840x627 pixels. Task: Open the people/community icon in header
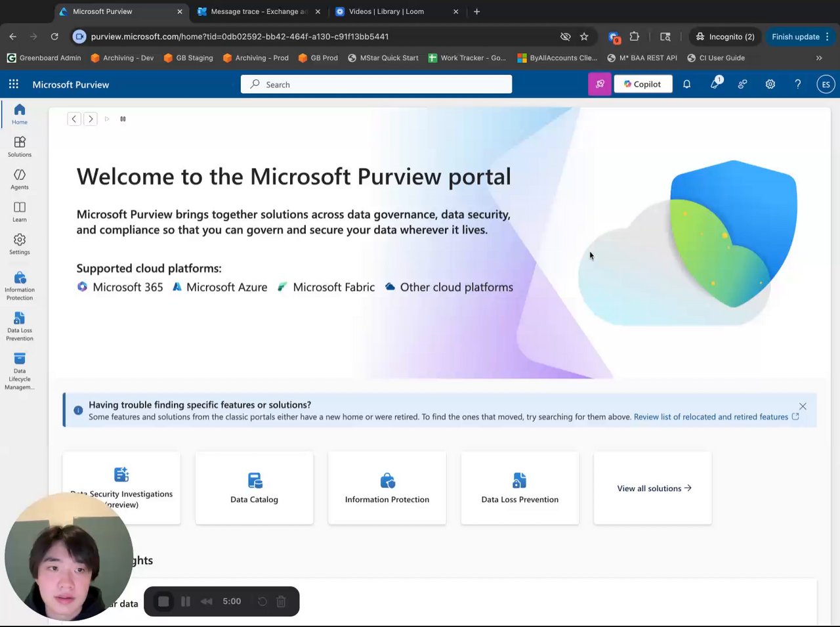742,84
